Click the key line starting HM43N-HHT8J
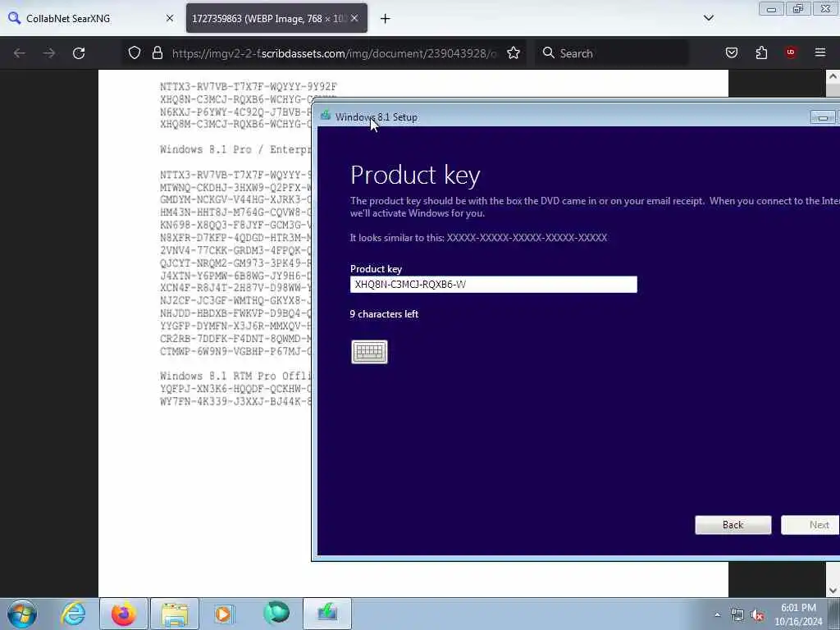 tap(235, 212)
